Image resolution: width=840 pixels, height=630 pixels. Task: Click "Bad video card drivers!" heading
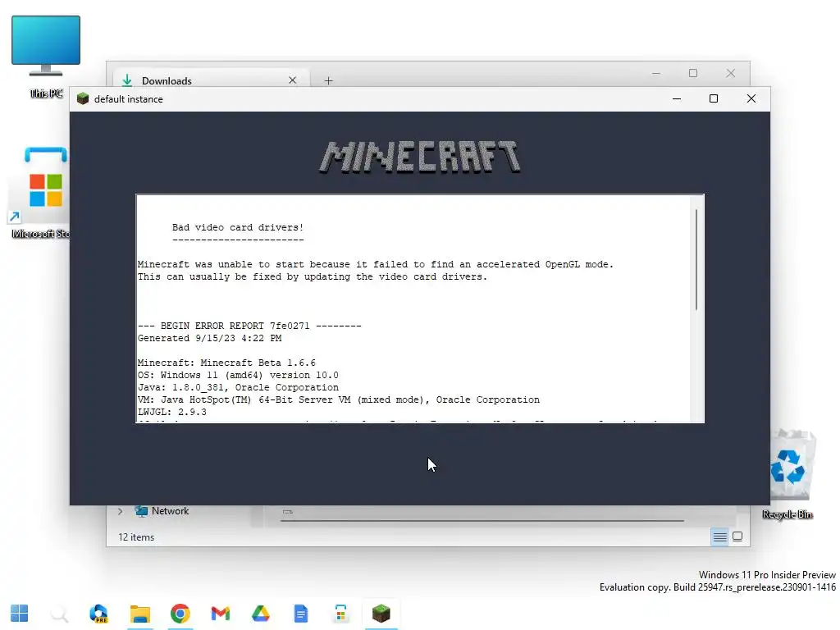[x=238, y=228]
